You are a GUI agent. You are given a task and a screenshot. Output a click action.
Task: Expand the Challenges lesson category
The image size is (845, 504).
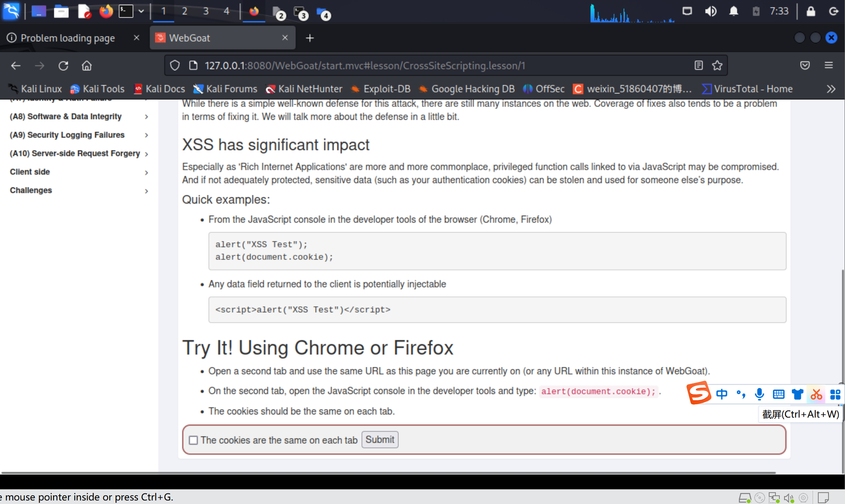click(x=79, y=191)
